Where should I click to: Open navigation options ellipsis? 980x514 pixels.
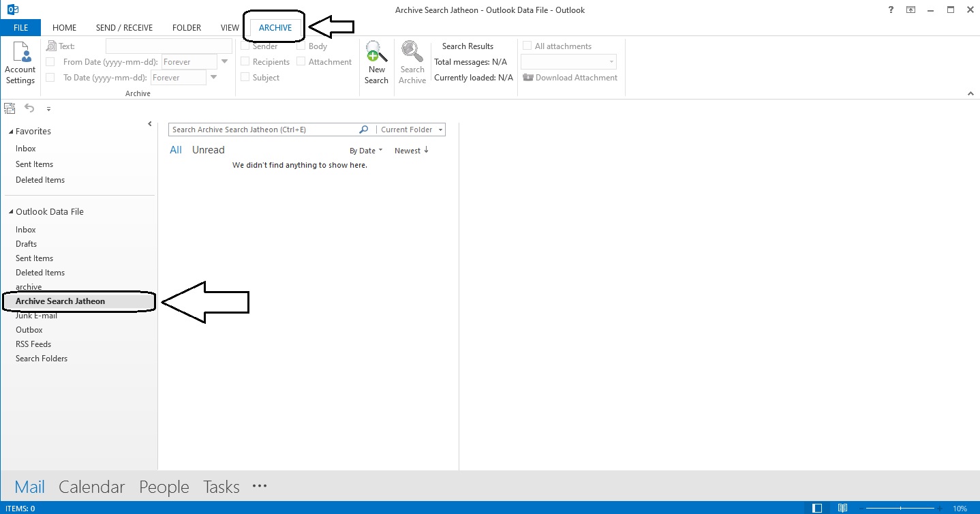[259, 486]
